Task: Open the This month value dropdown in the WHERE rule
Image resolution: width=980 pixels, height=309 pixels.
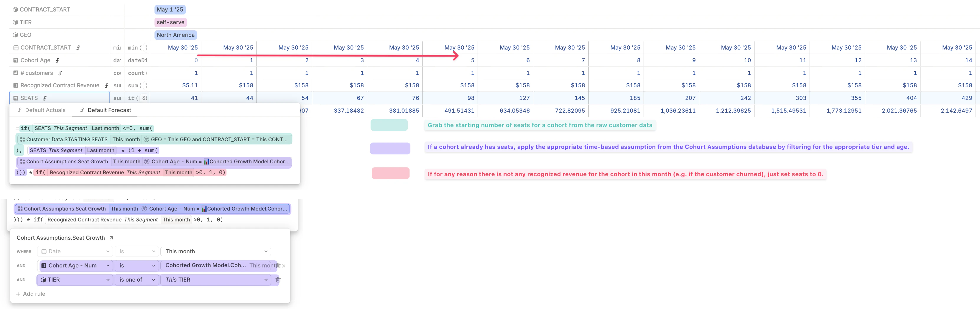Action: click(216, 252)
